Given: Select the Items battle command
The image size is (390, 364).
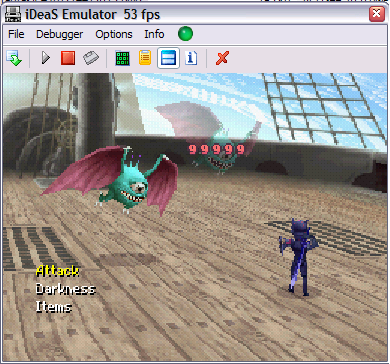Looking at the screenshot, I should [x=53, y=306].
